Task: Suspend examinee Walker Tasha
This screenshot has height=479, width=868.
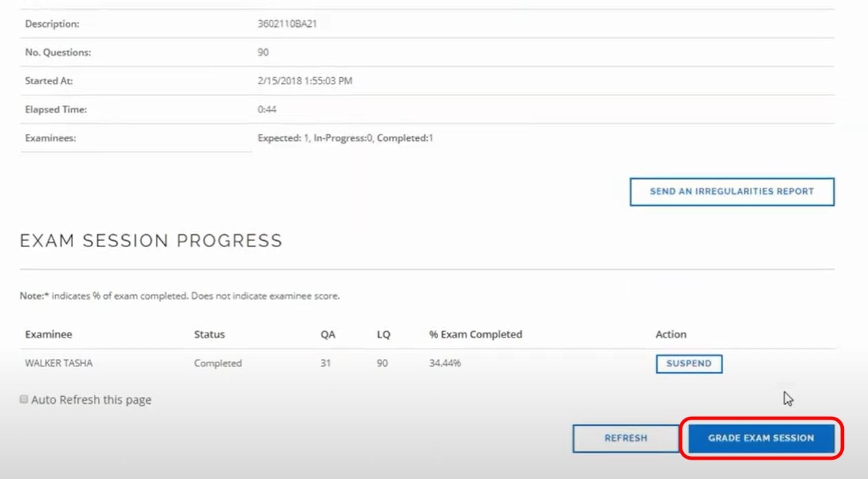Action: pyautogui.click(x=689, y=364)
